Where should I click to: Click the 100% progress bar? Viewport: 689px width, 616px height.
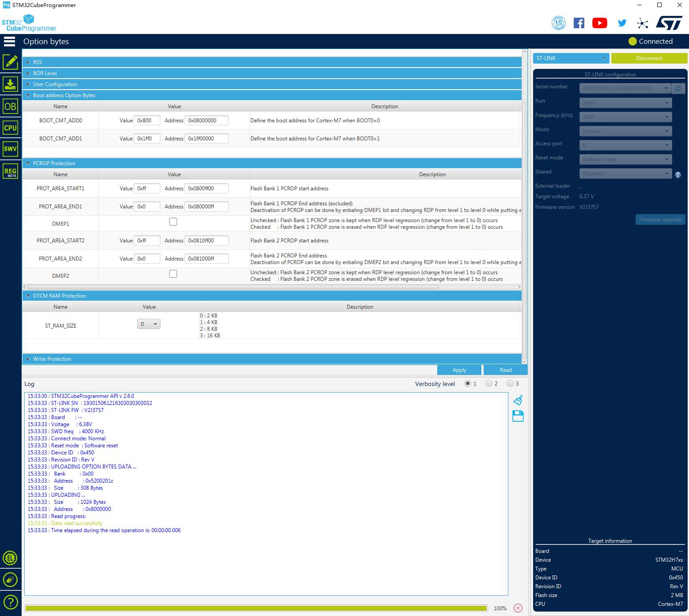256,608
